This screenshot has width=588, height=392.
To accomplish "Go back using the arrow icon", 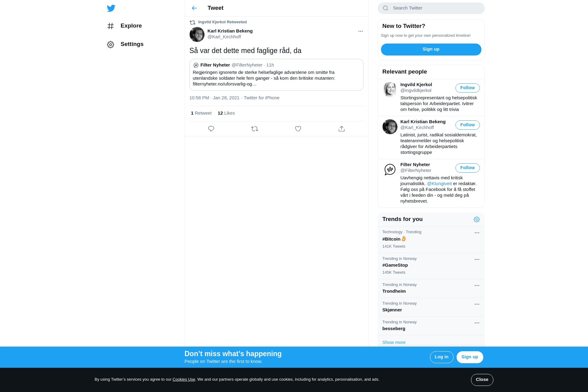I will pyautogui.click(x=194, y=8).
